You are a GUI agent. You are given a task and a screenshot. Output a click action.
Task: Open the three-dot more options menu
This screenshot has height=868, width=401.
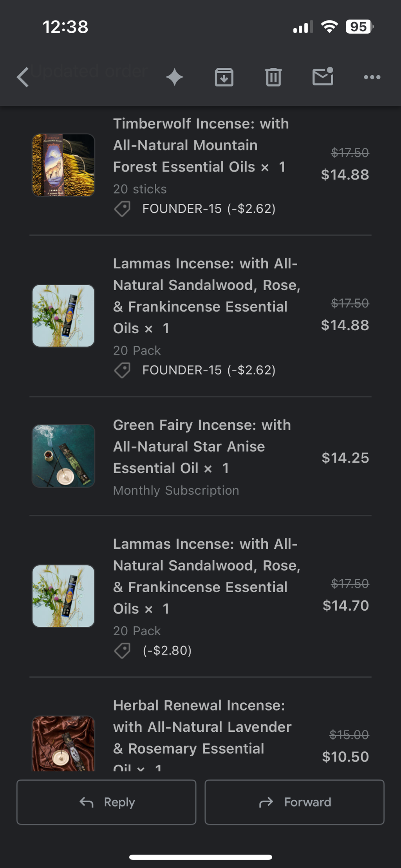click(372, 77)
